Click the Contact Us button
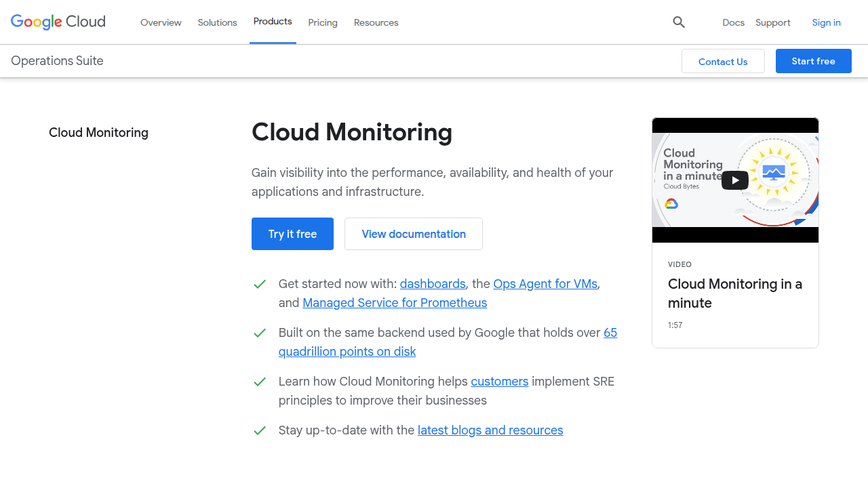This screenshot has width=868, height=488. coord(723,61)
